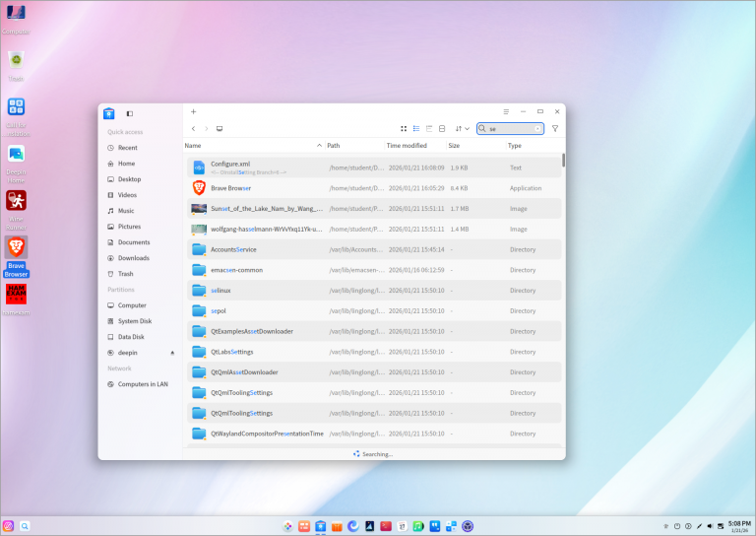This screenshot has width=756, height=536.
Task: Open the calendar app in the dock
Action: pos(402,526)
